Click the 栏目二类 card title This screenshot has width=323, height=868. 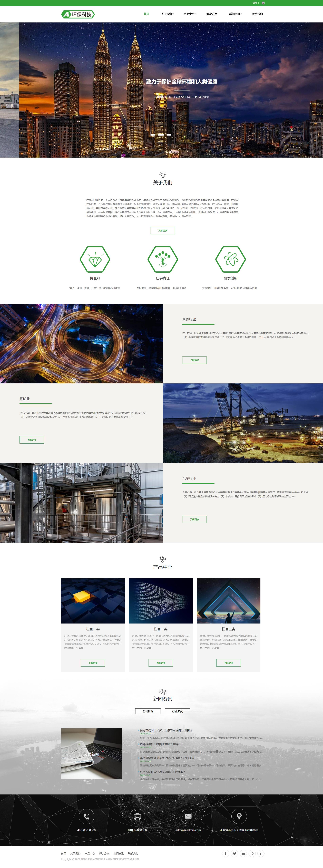coord(161,629)
